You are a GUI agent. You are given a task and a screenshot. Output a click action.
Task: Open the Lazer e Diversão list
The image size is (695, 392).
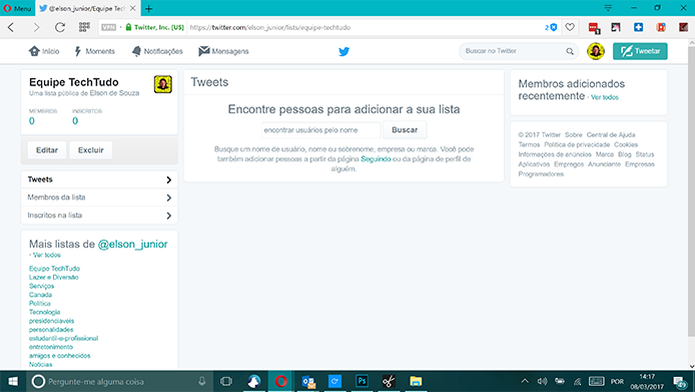click(x=54, y=277)
